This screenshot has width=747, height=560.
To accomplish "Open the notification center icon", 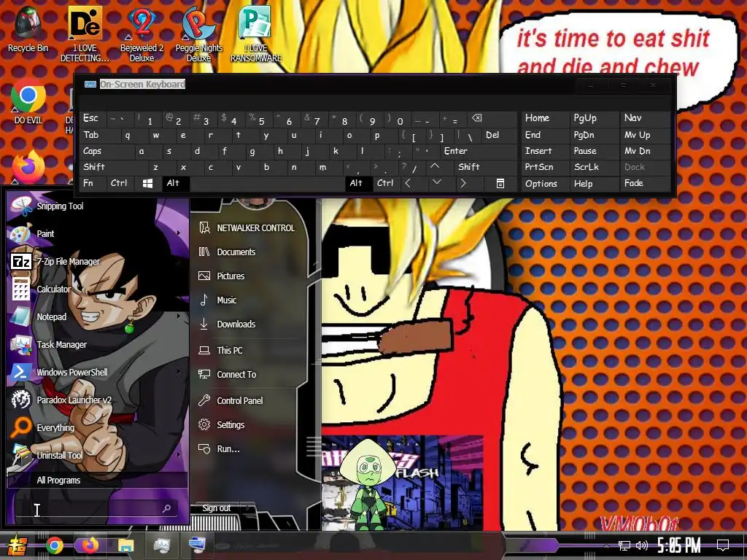I will click(x=723, y=545).
